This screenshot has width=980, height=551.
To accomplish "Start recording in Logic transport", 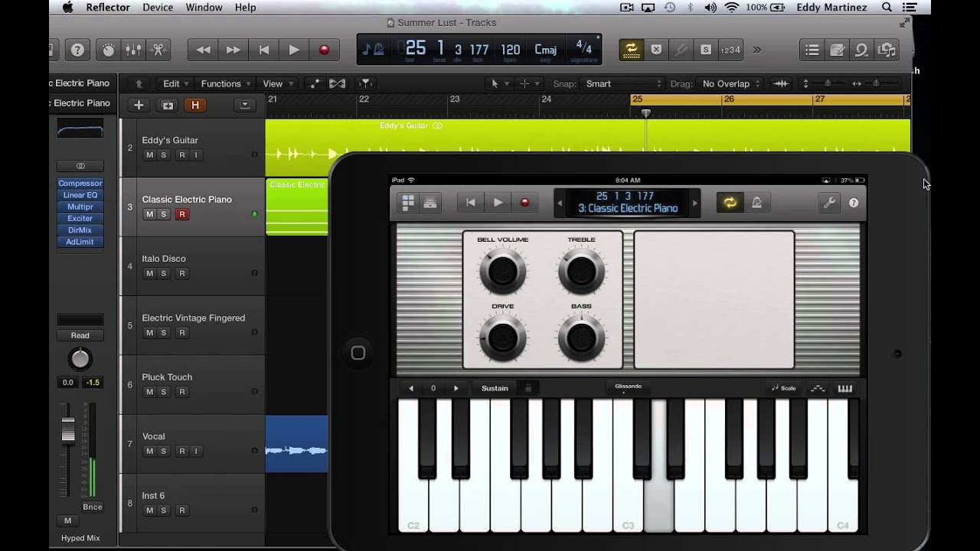I will [324, 50].
